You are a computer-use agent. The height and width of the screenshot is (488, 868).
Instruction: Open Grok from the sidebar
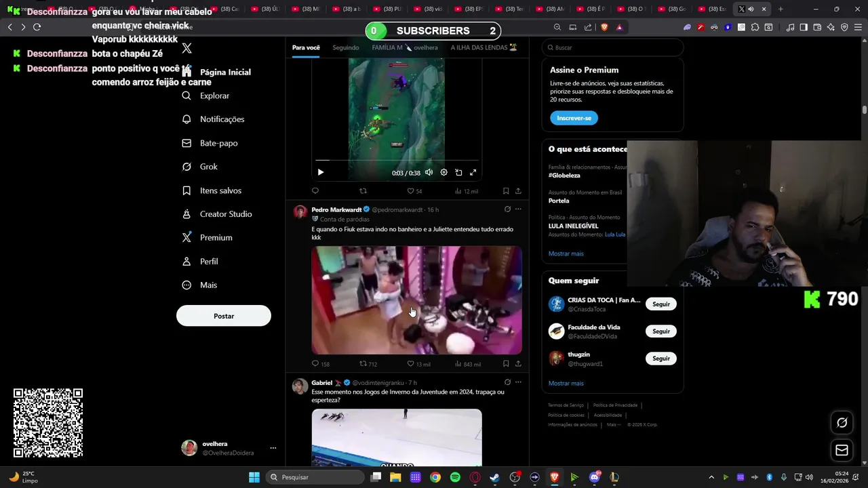coord(199,167)
